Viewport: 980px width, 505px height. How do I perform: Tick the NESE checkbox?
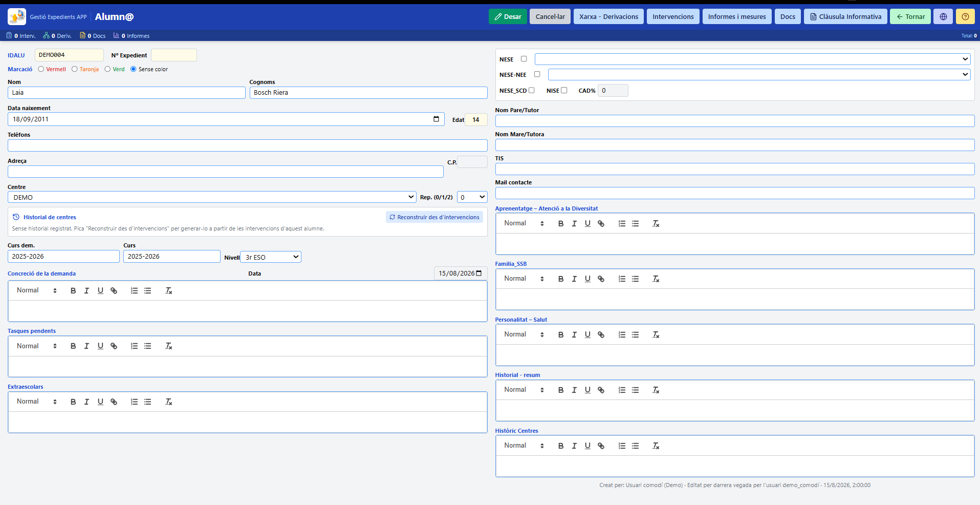[524, 59]
